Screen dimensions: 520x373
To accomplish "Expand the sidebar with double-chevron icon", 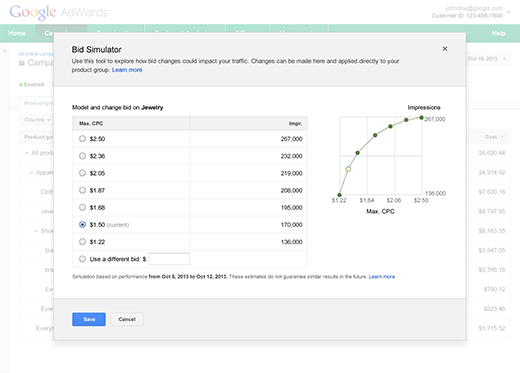I will [x=5, y=51].
